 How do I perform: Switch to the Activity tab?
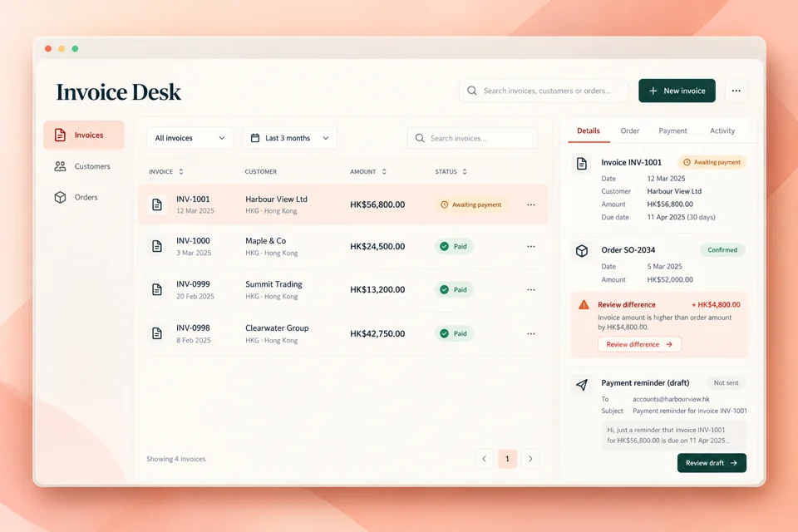(722, 131)
